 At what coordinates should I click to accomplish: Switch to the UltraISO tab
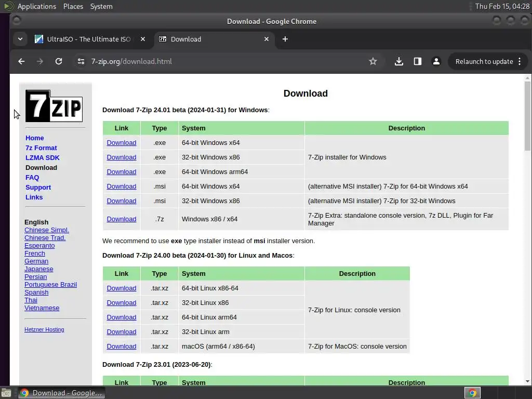click(x=89, y=39)
